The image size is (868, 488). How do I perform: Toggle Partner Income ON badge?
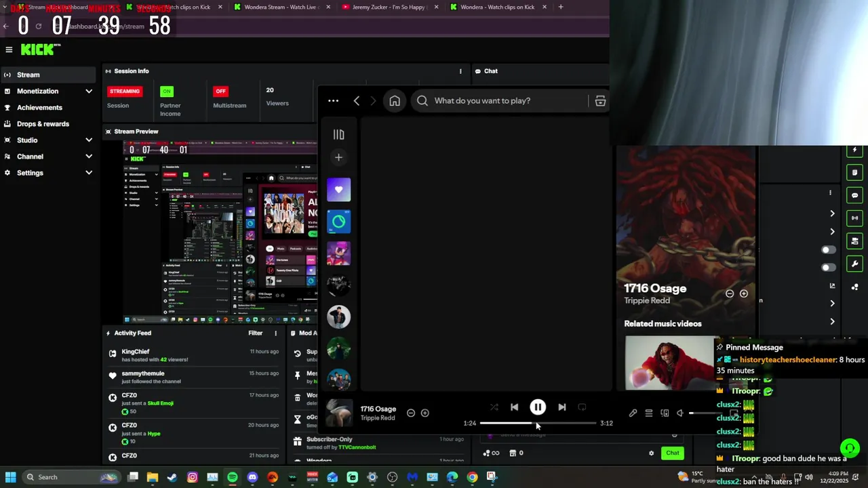click(167, 91)
